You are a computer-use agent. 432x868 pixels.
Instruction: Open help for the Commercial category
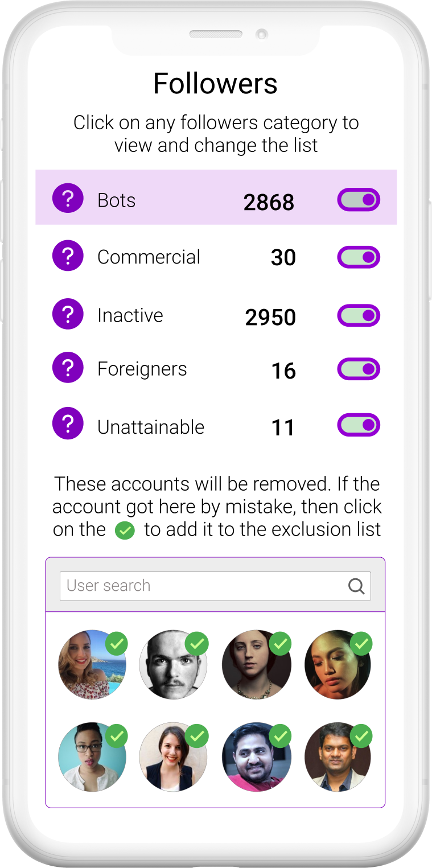click(x=68, y=256)
